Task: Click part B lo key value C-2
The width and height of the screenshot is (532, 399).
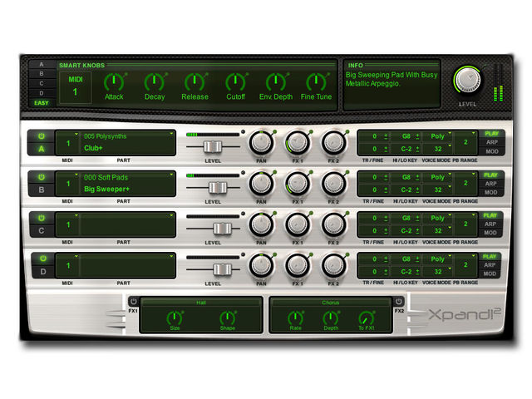Action: click(406, 190)
